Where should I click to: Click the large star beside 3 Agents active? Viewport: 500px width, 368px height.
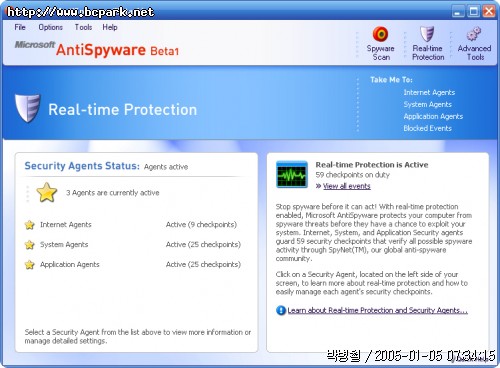[x=47, y=192]
